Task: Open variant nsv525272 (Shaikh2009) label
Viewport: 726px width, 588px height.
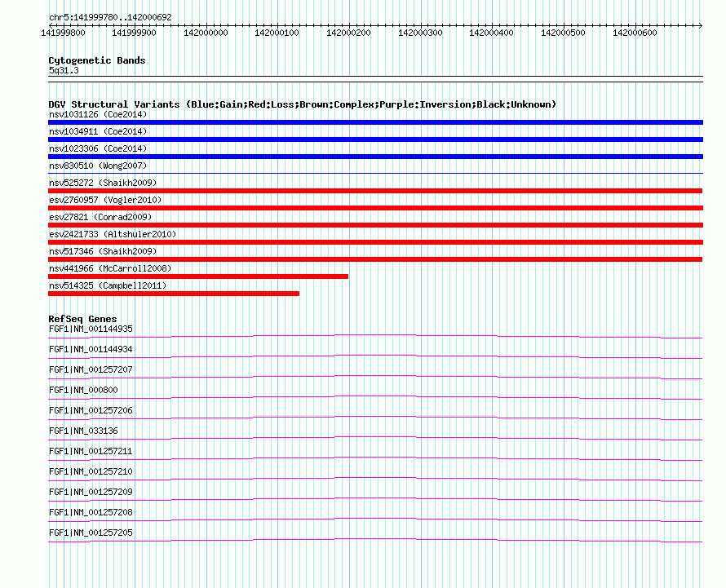Action: coord(103,183)
